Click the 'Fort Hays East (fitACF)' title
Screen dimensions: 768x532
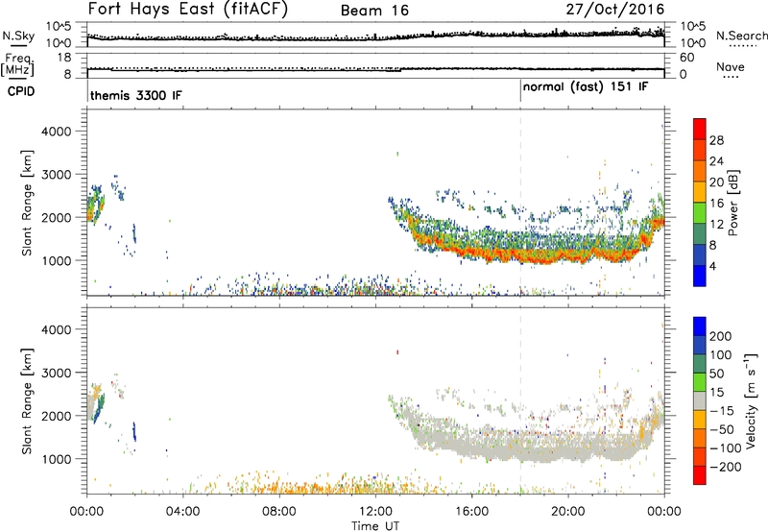[x=187, y=10]
